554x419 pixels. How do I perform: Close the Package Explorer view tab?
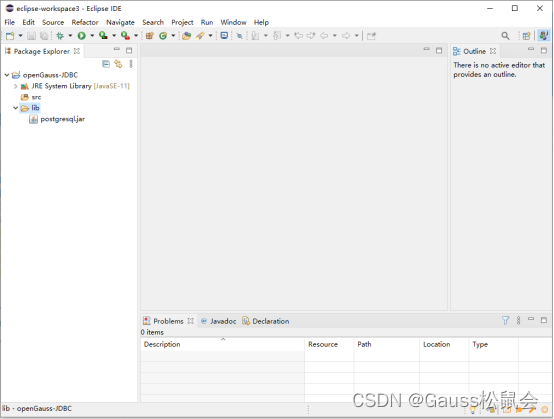[77, 51]
